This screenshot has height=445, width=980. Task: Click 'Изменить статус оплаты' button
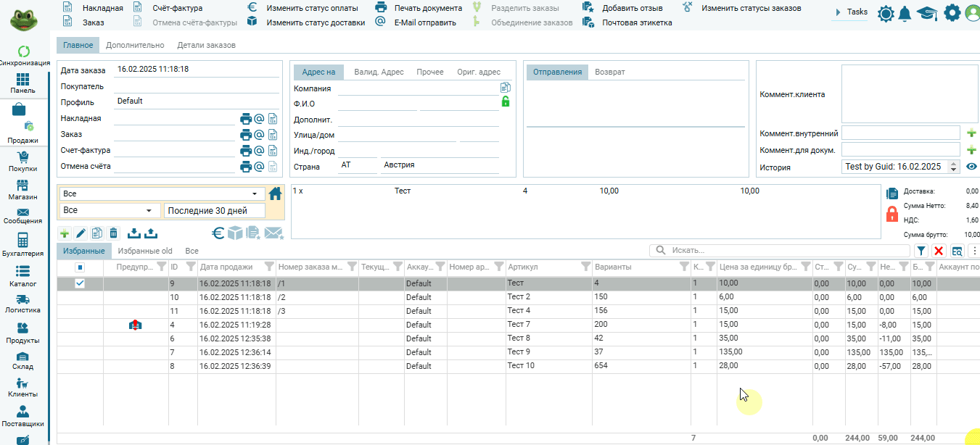pyautogui.click(x=312, y=8)
